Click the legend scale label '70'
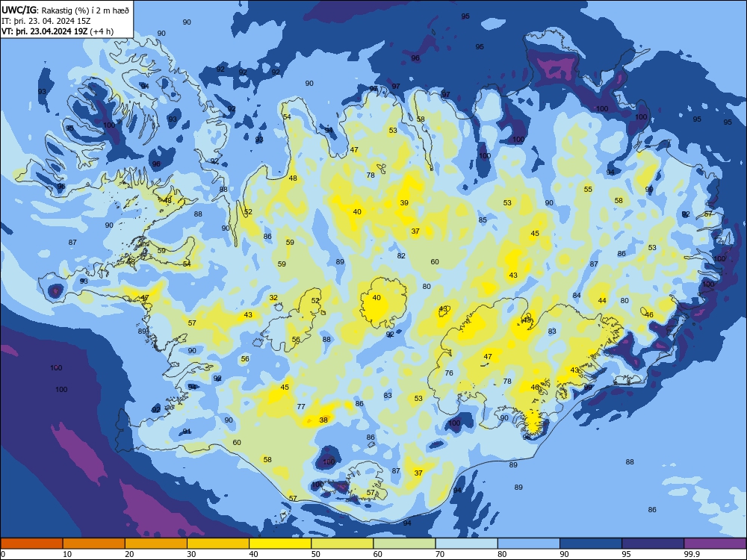Screen dimensions: 747x560 pos(440,554)
